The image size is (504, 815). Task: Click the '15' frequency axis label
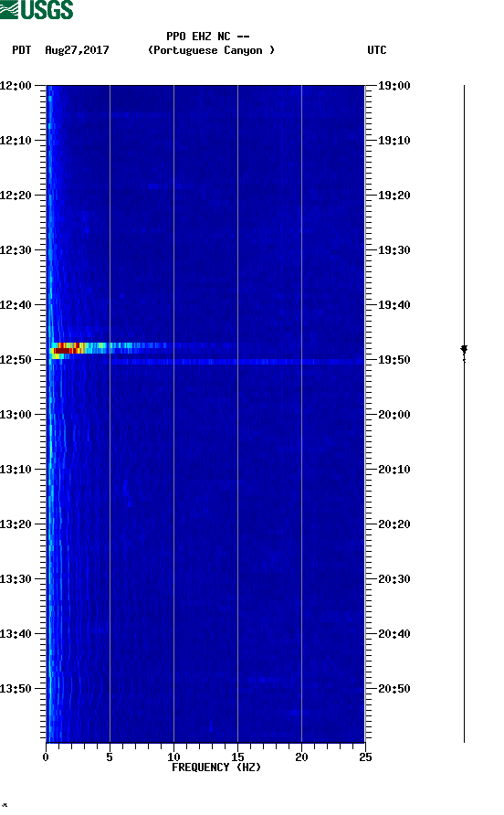click(x=237, y=757)
